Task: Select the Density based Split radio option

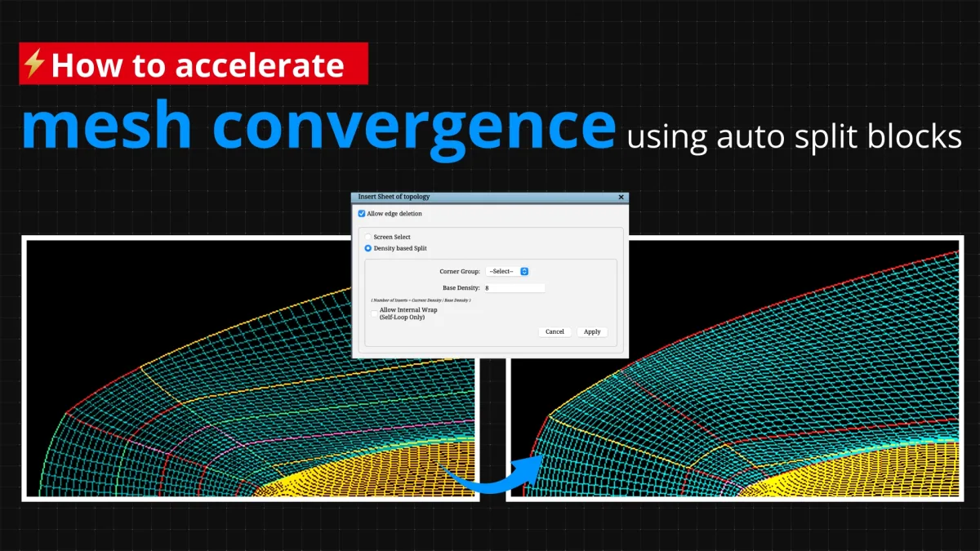Action: coord(367,248)
